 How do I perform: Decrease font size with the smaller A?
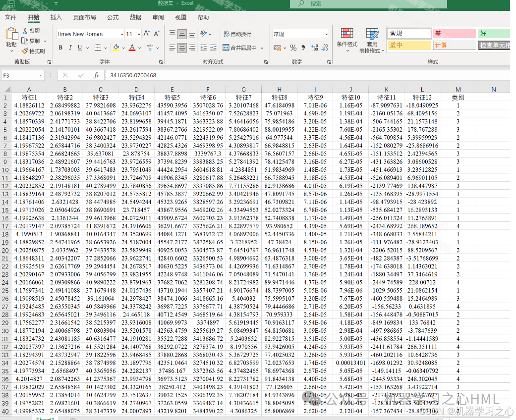tap(157, 34)
